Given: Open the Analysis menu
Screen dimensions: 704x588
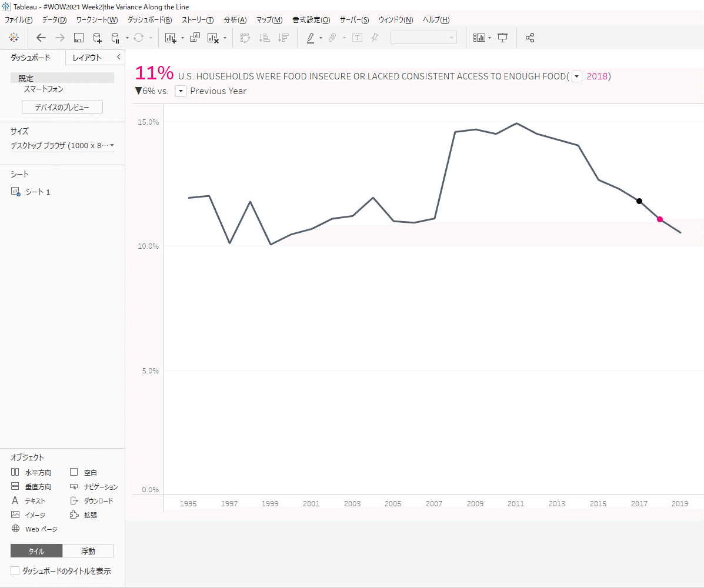Looking at the screenshot, I should (x=235, y=20).
